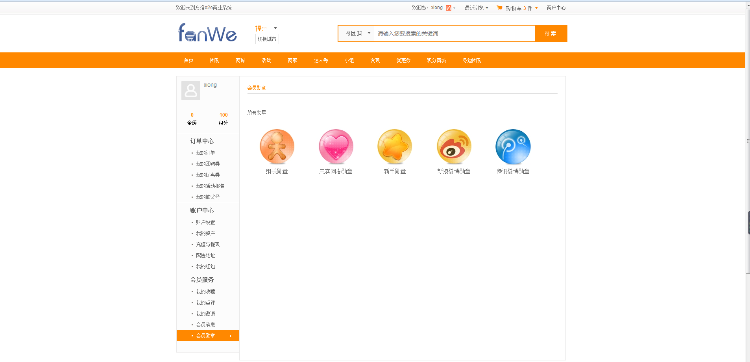Select the Sina Weibo eye medal icon

pyautogui.click(x=454, y=146)
